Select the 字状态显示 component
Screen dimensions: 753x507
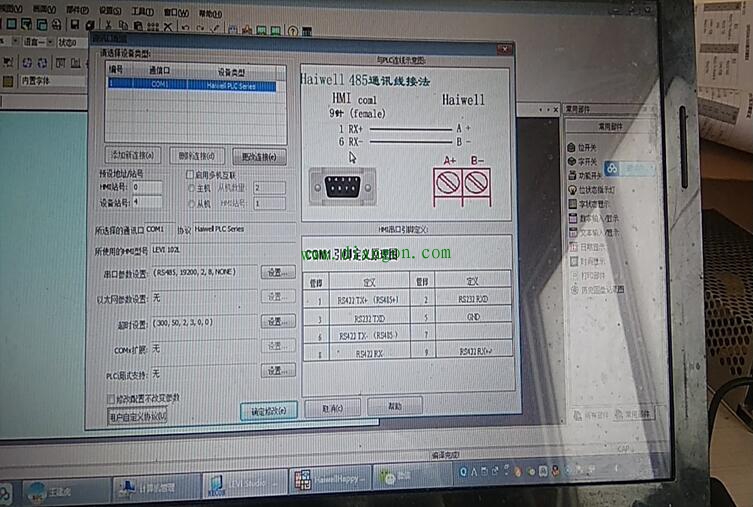click(x=588, y=204)
